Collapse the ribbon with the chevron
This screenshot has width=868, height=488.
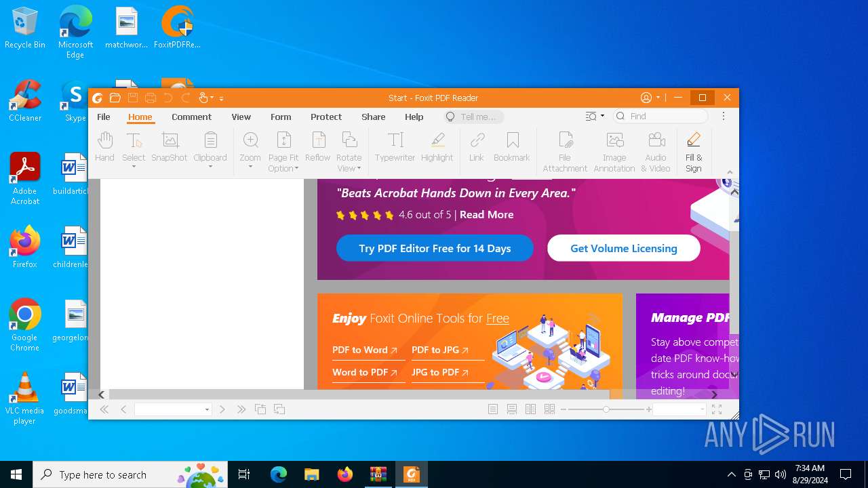pyautogui.click(x=730, y=173)
